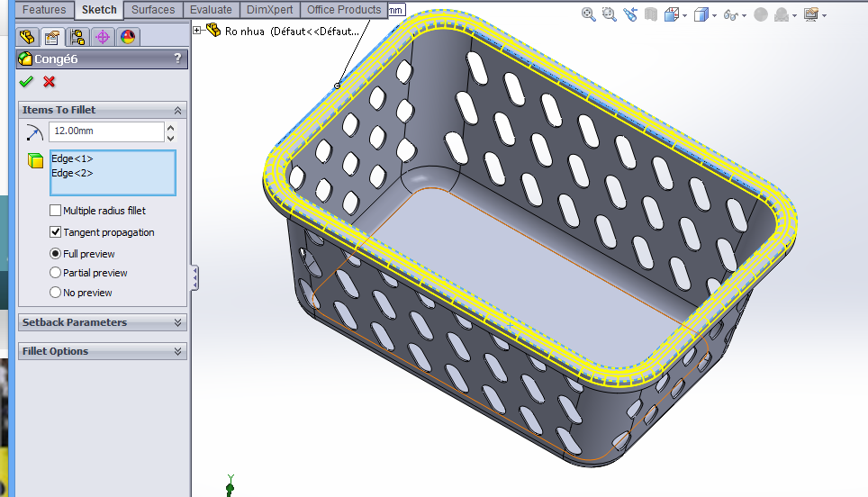The image size is (868, 497).
Task: Open the Evaluate tab
Action: (x=211, y=10)
